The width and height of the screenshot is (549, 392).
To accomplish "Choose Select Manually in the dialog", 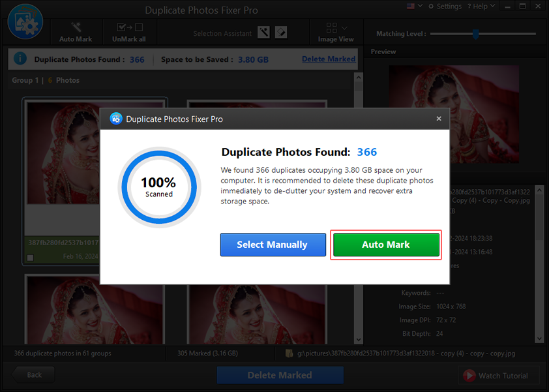I will [x=273, y=245].
